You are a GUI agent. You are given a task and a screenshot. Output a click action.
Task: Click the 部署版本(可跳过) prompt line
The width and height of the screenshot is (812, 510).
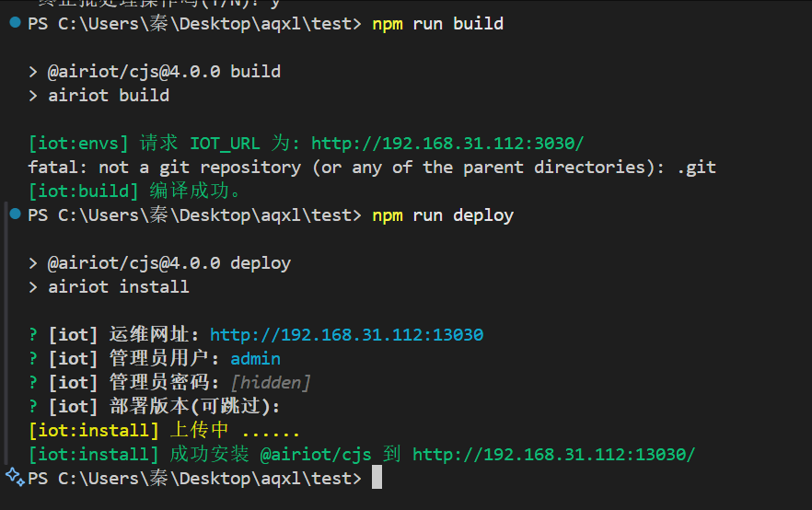[155, 407]
